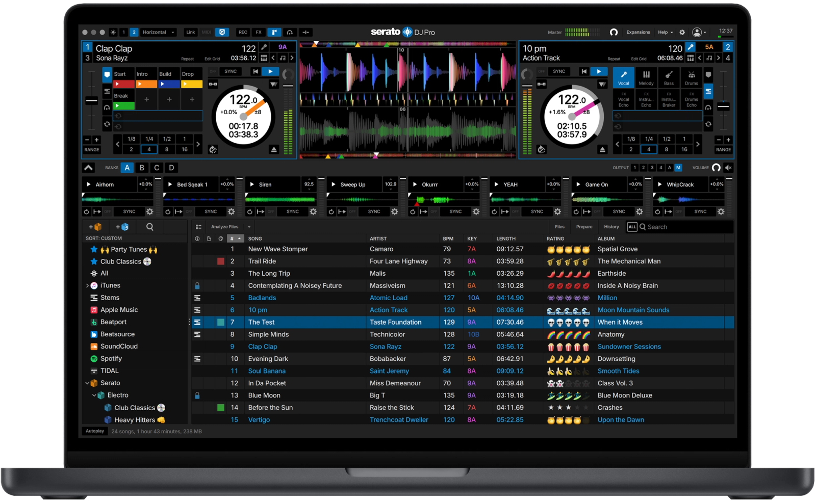Open the Analyze Files dropdown arrow
Viewport: 816px width, 504px height.
pos(248,227)
